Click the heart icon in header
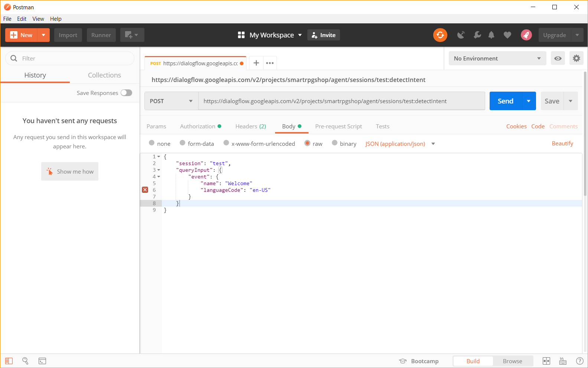Viewport: 588px width, 368px height. coord(507,35)
